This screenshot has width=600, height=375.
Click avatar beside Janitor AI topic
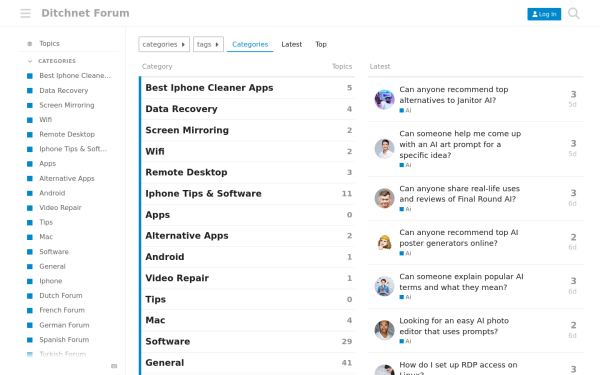[x=384, y=100]
